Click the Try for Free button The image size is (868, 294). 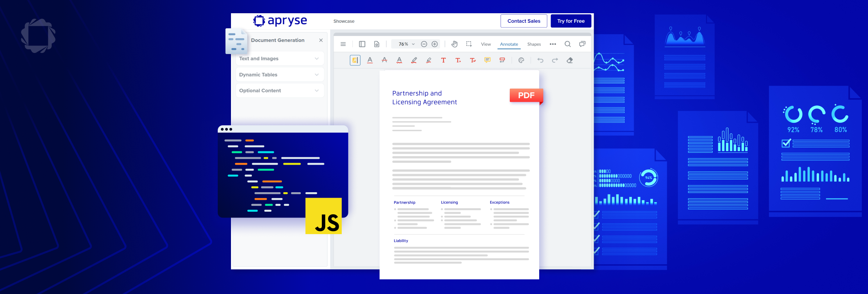tap(571, 21)
